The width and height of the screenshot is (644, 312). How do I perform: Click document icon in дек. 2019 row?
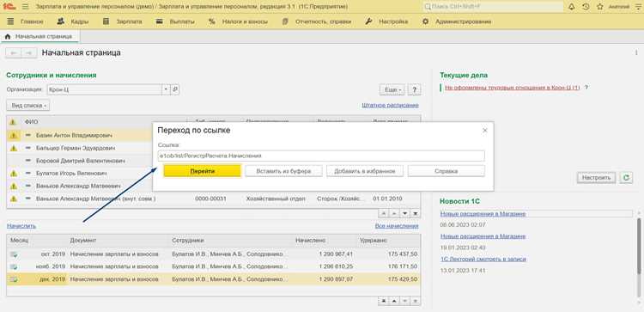pyautogui.click(x=14, y=279)
